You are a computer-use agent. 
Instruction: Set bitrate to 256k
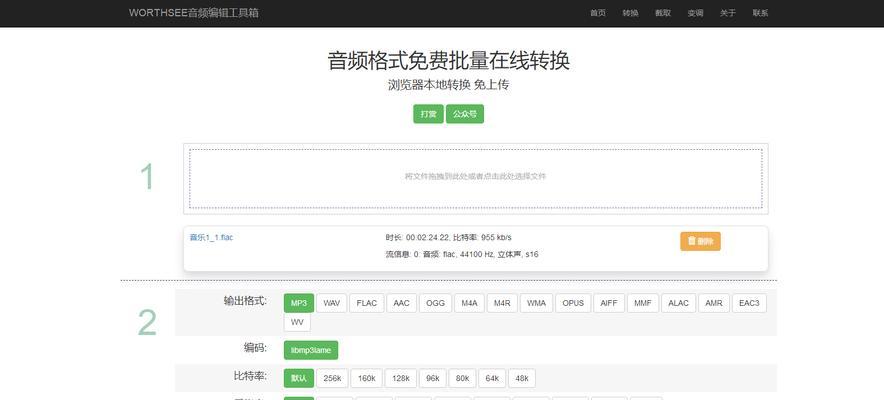(332, 378)
